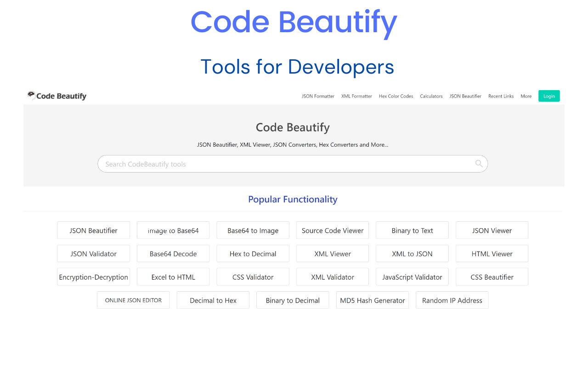This screenshot has width=588, height=368.
Task: Click the search magnifier icon
Action: click(x=479, y=163)
